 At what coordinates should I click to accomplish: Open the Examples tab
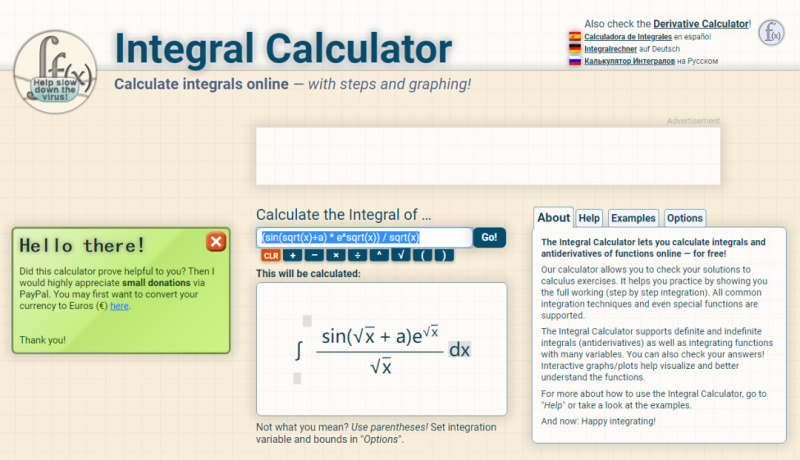[633, 218]
